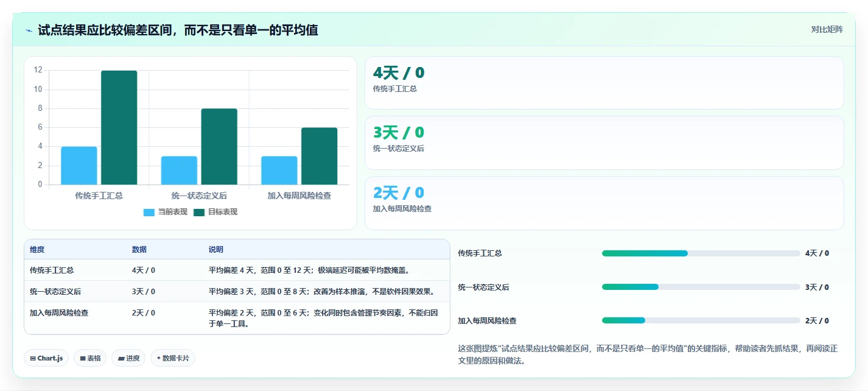This screenshot has height=391, width=868.
Task: Click the table's 2天 / 0 data cell
Action: (x=144, y=313)
